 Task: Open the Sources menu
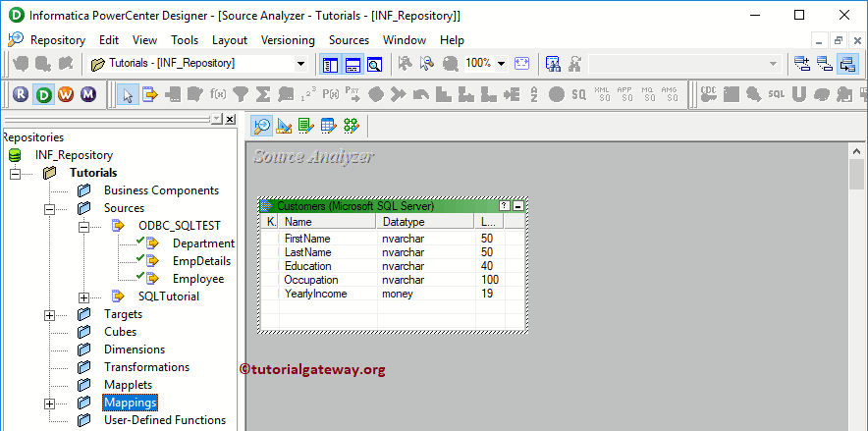pos(349,40)
